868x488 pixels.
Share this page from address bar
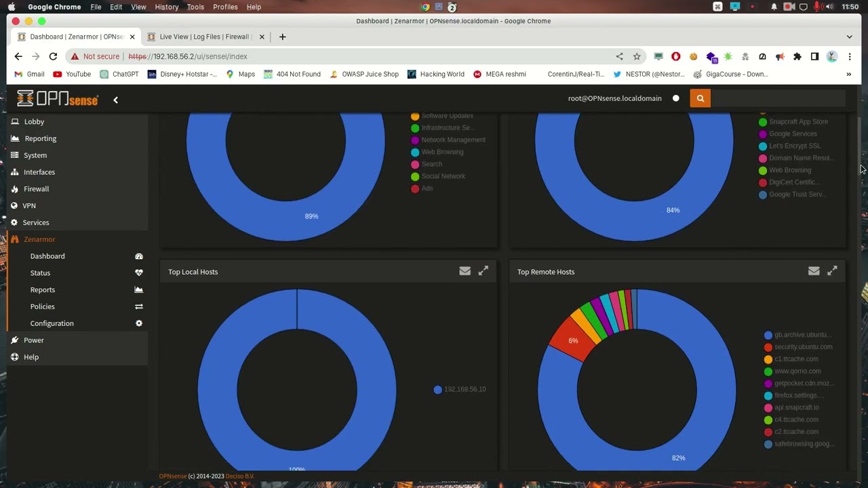tap(619, 56)
